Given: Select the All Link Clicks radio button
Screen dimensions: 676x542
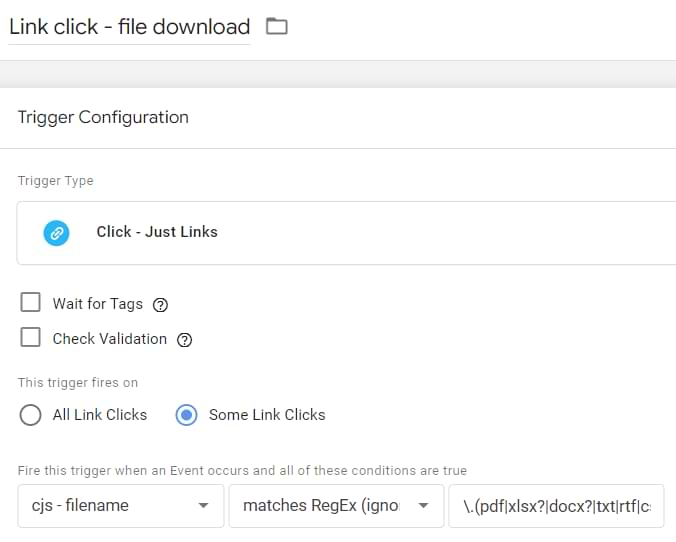Looking at the screenshot, I should point(31,415).
